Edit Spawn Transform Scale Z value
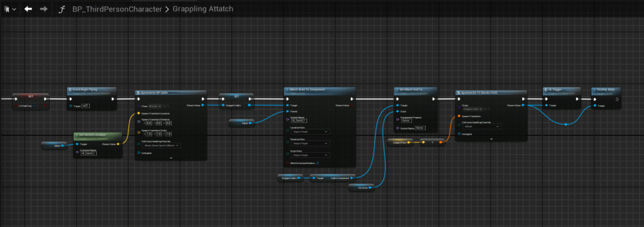Screen dimensions: 644x227 click(168, 134)
